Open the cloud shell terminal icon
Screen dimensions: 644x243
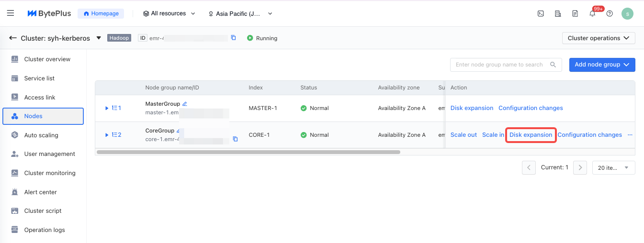541,14
